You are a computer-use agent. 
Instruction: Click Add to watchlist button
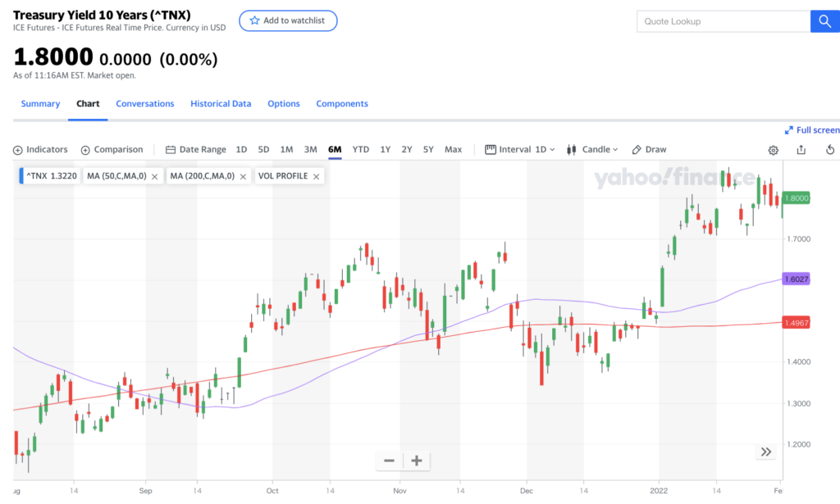(288, 20)
